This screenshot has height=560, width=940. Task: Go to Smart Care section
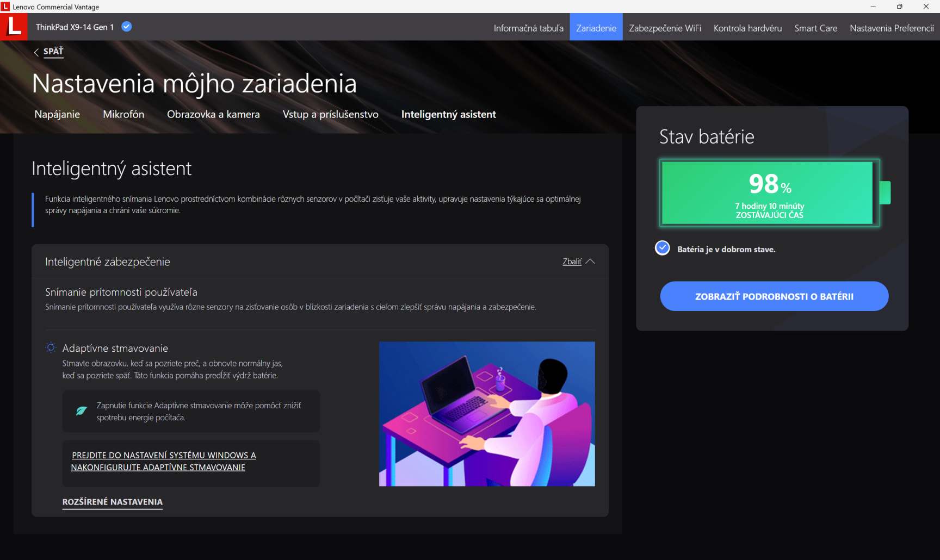pyautogui.click(x=815, y=28)
